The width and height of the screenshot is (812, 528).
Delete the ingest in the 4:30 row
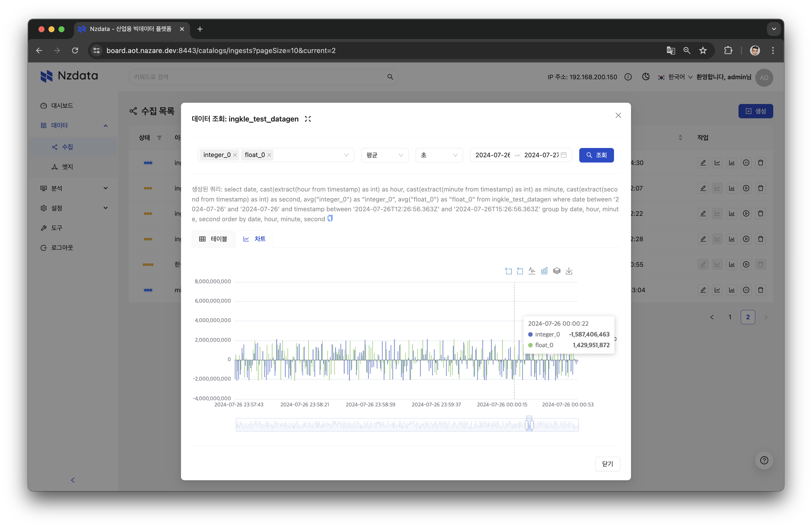(760, 163)
